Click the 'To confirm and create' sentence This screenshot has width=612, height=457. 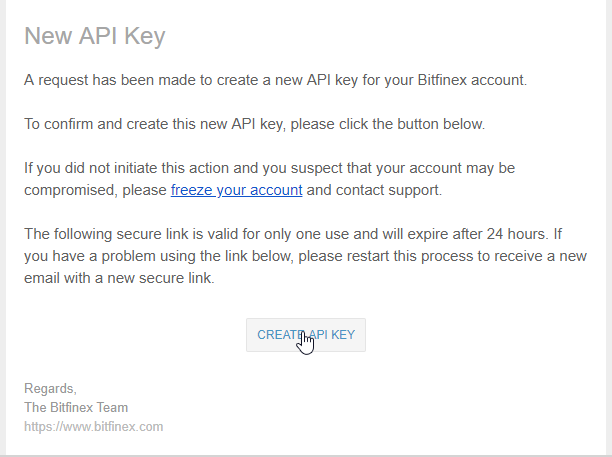[254, 124]
